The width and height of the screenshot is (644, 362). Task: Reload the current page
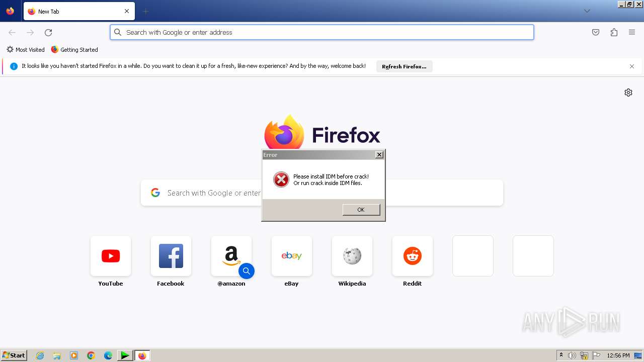pos(48,32)
